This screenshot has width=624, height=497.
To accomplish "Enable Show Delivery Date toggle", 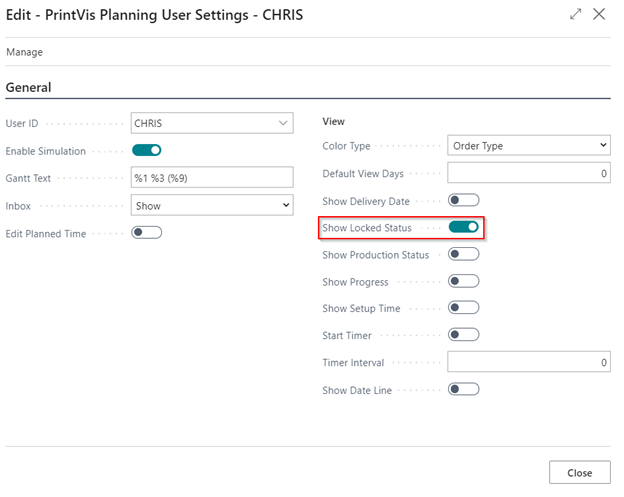I will pyautogui.click(x=464, y=200).
